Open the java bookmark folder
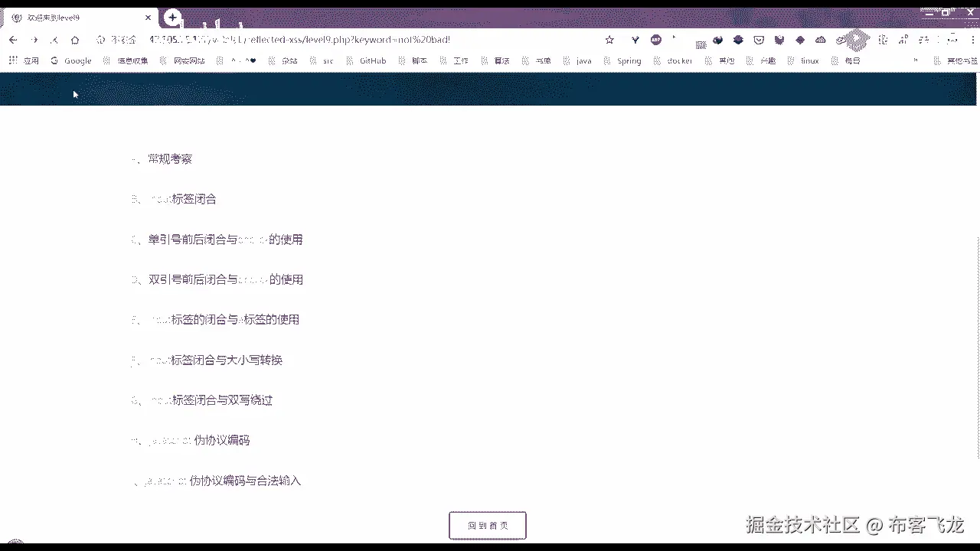 pyautogui.click(x=577, y=60)
